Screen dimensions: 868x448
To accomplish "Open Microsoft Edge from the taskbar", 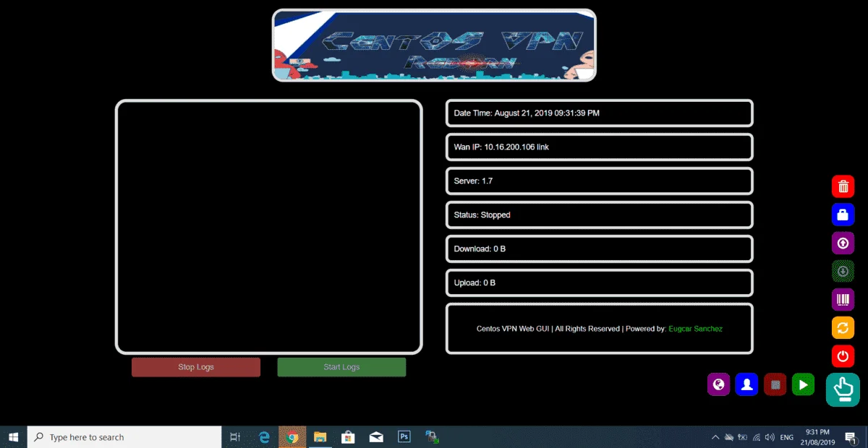I will click(265, 437).
